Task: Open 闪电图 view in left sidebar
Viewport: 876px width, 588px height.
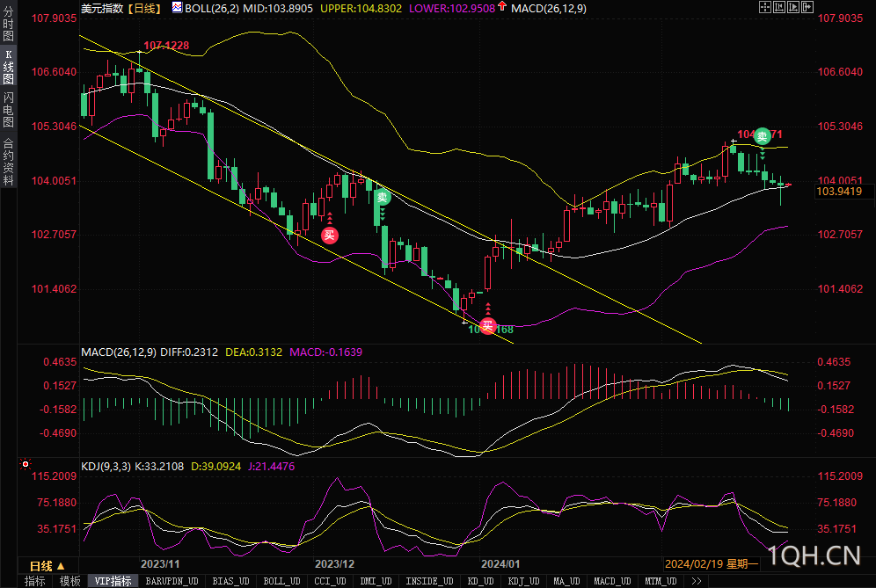Action: (x=9, y=110)
